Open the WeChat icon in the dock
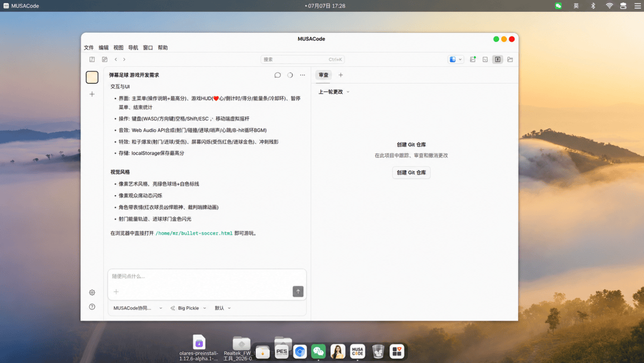The image size is (644, 363). click(318, 352)
